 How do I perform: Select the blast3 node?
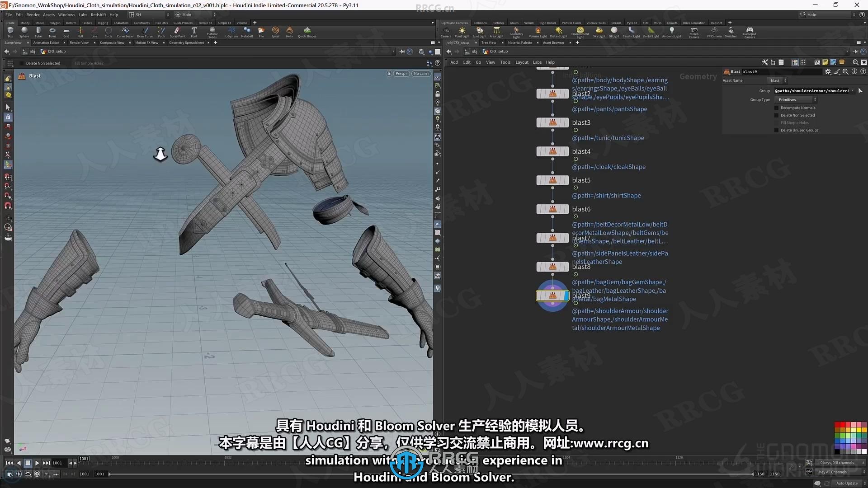point(552,122)
